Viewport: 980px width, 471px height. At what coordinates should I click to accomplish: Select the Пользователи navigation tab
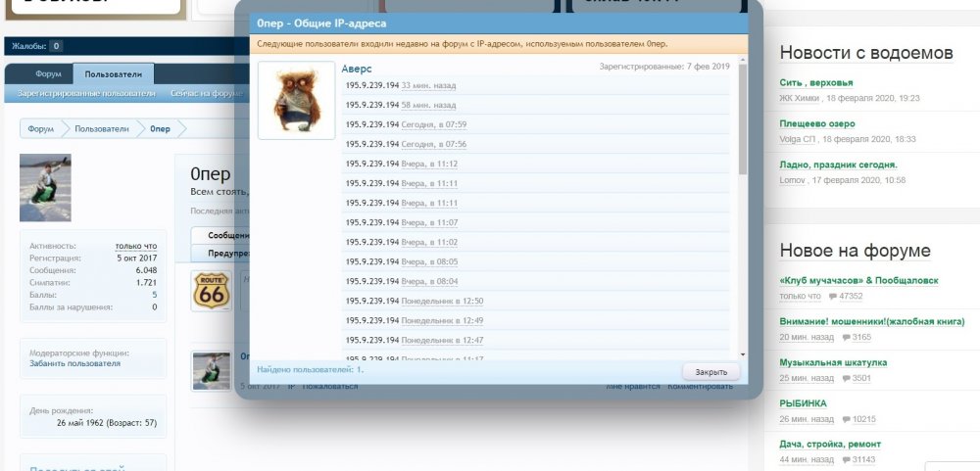113,74
